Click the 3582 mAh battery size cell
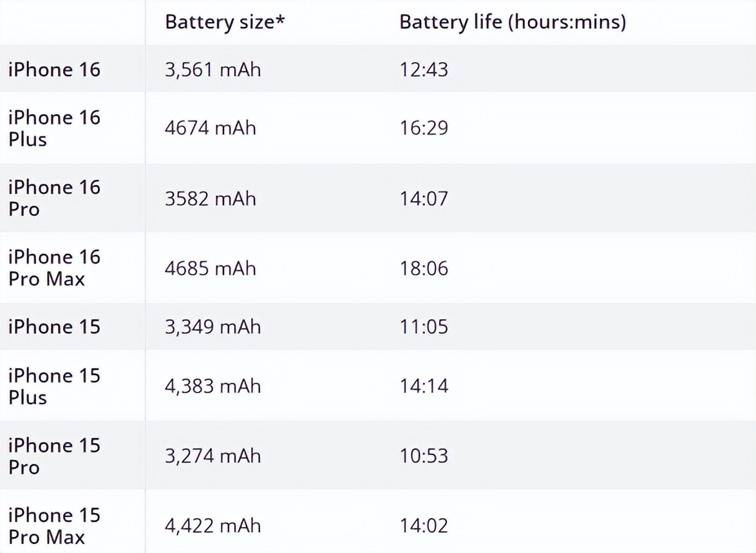Viewport: 756px width, 553px height. point(210,199)
